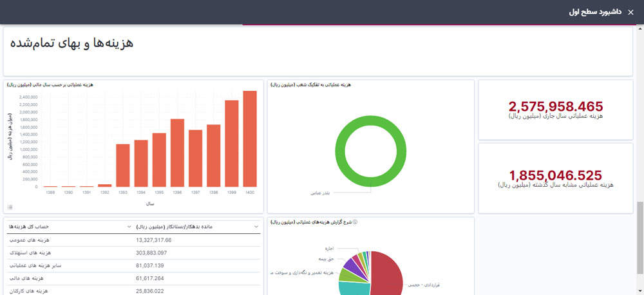The width and height of the screenshot is (644, 295).
Task: Close the داشبورد سطح اول panel
Action: pyautogui.click(x=630, y=12)
